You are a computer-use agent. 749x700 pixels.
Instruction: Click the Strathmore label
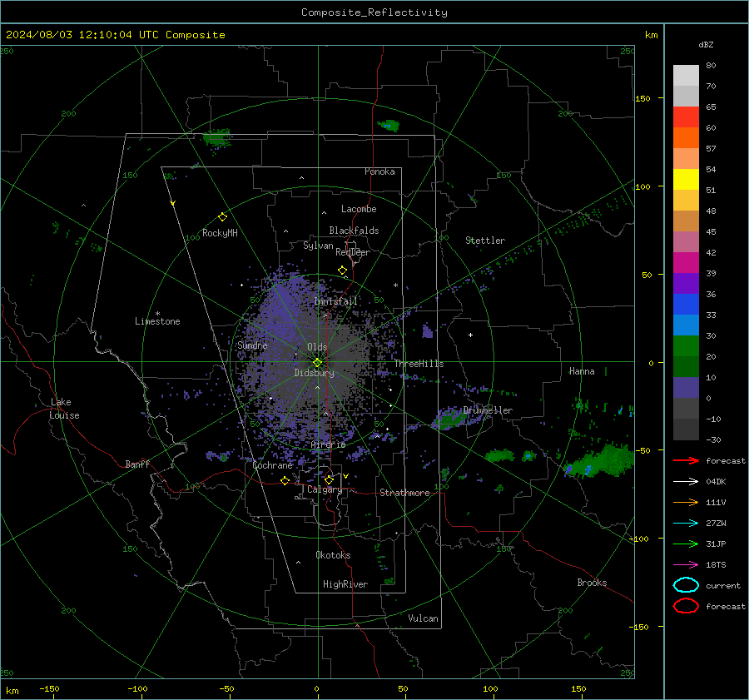tap(404, 493)
